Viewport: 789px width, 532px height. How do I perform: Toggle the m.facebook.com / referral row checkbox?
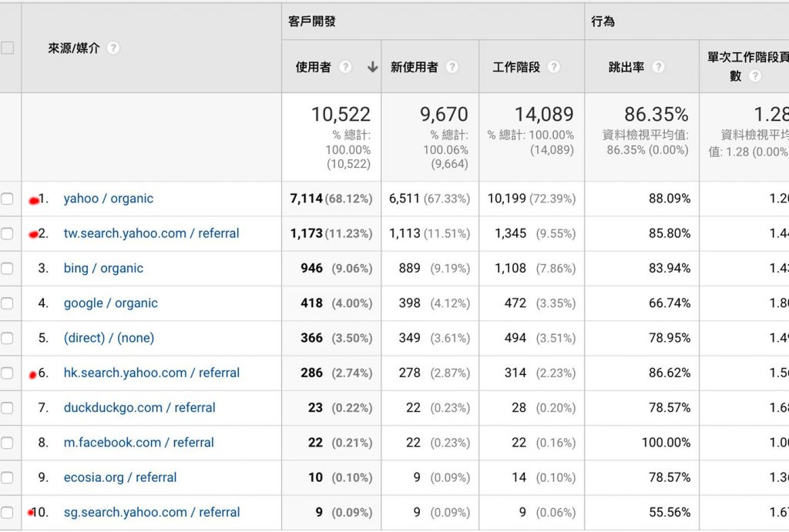(x=7, y=443)
